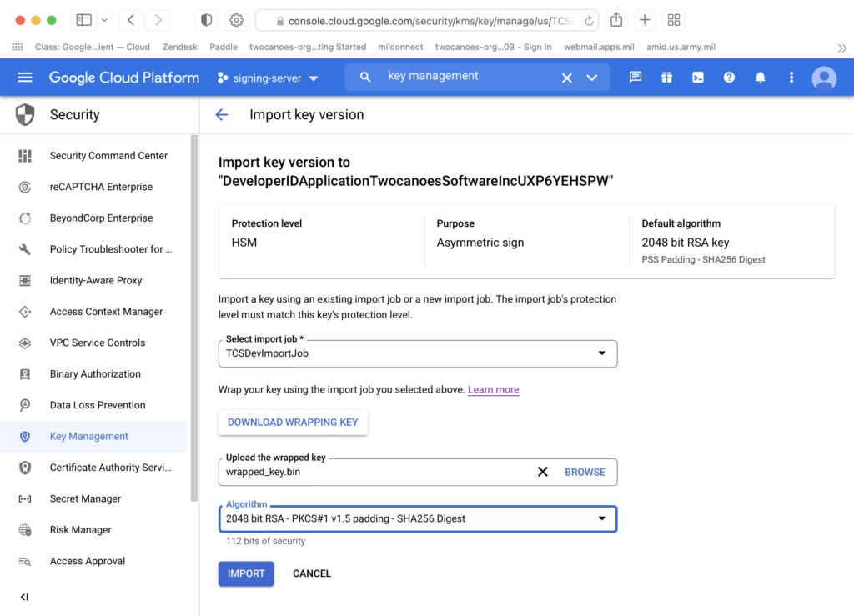Click the Binary Authorization icon

coord(24,373)
